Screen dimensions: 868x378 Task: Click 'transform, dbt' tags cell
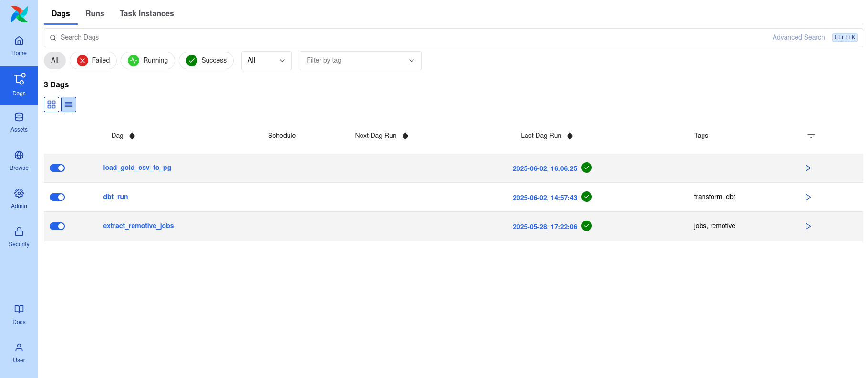click(x=714, y=197)
